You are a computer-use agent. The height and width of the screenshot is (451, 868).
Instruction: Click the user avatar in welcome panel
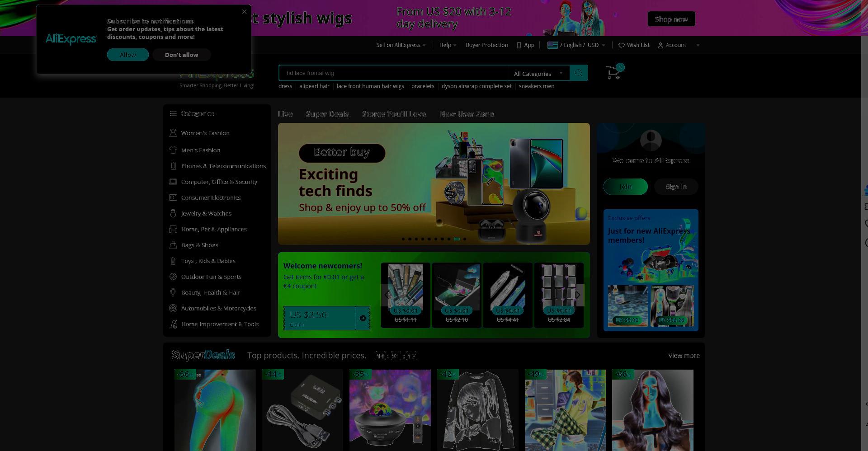pos(651,140)
